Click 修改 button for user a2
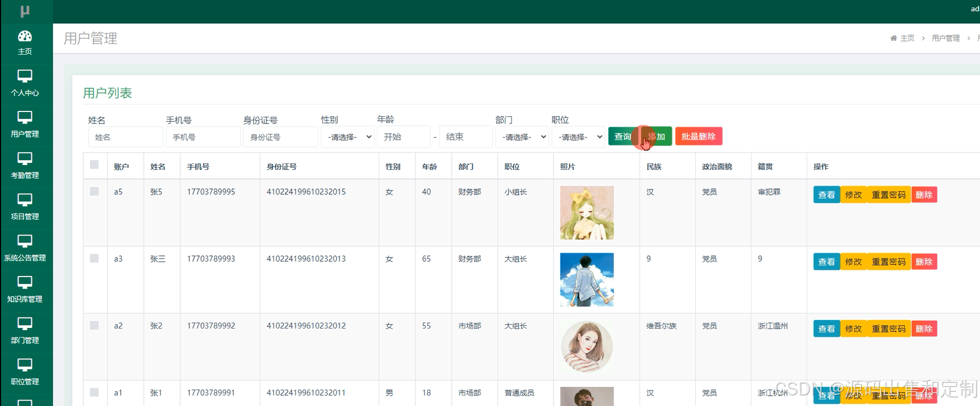Viewport: 980px width, 406px height. click(853, 329)
